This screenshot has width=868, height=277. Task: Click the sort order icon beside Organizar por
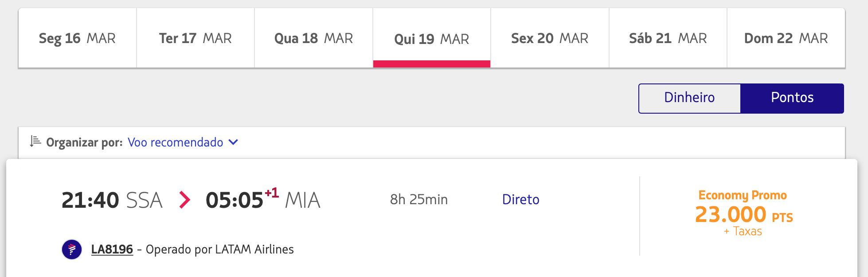click(35, 142)
